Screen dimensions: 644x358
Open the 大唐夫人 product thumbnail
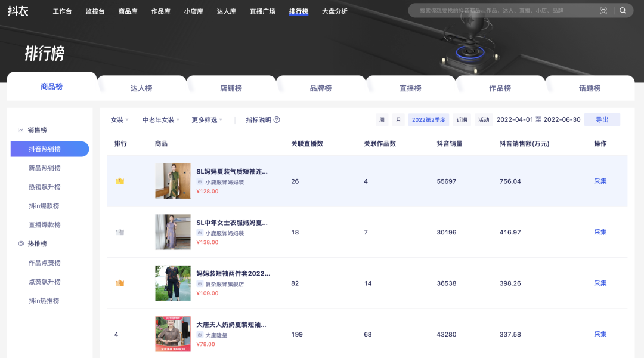(173, 334)
